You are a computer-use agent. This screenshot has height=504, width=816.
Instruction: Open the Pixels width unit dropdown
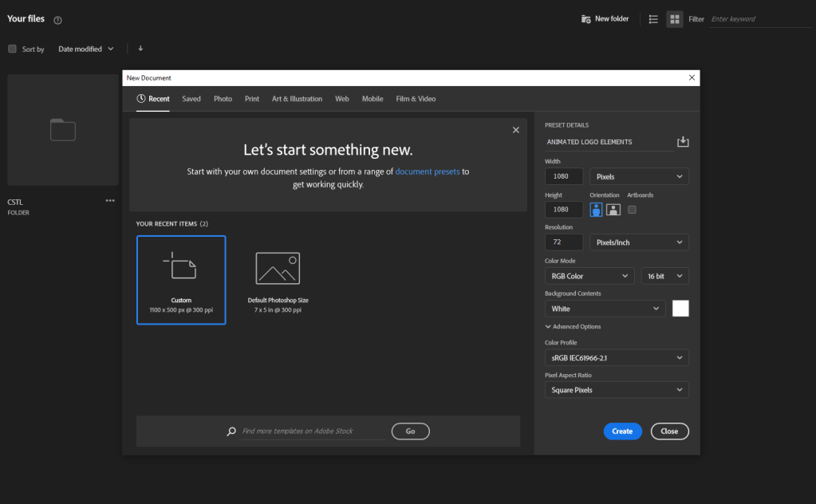(639, 176)
